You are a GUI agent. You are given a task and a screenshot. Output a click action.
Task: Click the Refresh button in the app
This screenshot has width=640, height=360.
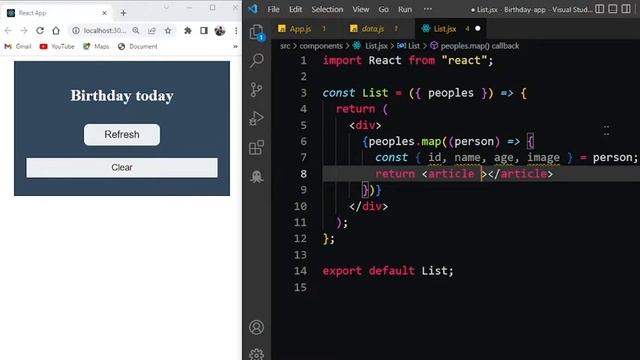coord(122,135)
